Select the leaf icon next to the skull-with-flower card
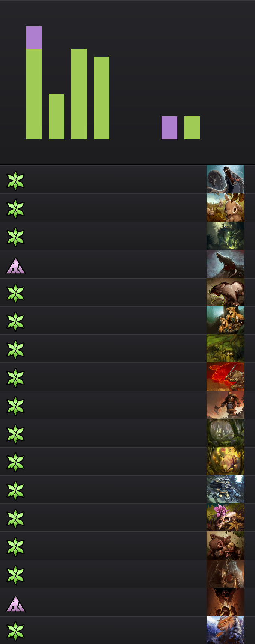The image size is (255, 644). click(x=15, y=518)
